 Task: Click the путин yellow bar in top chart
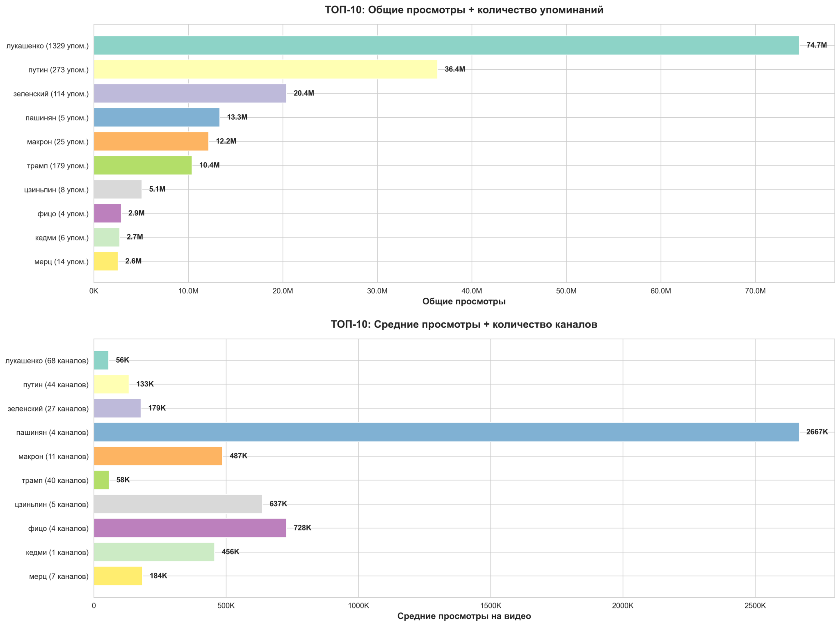265,69
